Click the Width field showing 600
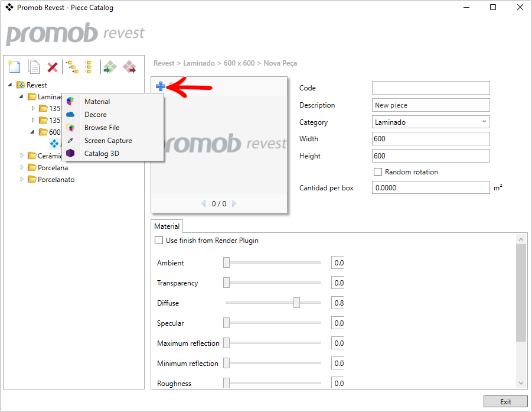Viewport: 532px width, 412px height. pyautogui.click(x=431, y=138)
